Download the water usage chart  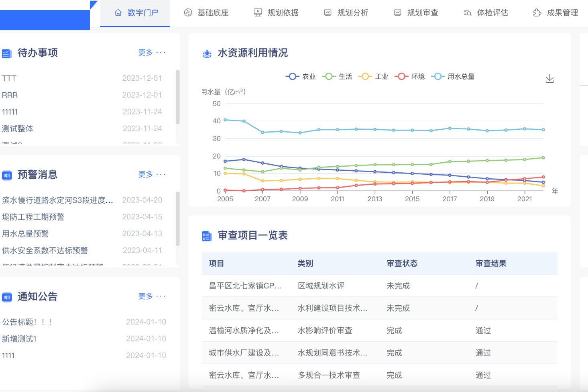click(x=550, y=79)
